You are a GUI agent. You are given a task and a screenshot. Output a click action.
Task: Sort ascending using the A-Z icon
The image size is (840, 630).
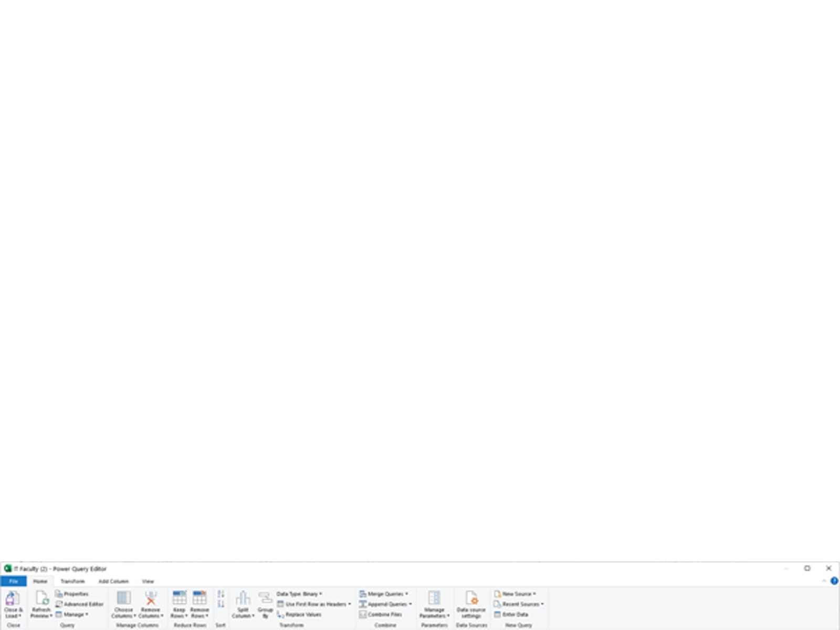(x=221, y=594)
